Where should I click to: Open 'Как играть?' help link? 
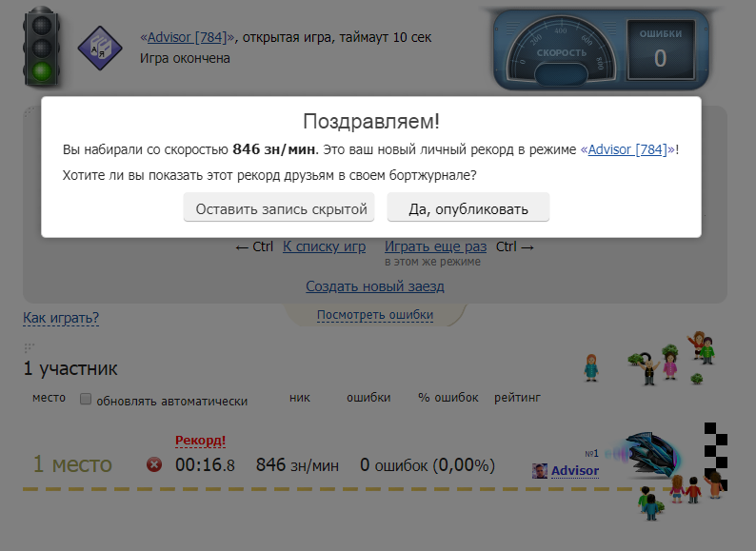pyautogui.click(x=61, y=318)
